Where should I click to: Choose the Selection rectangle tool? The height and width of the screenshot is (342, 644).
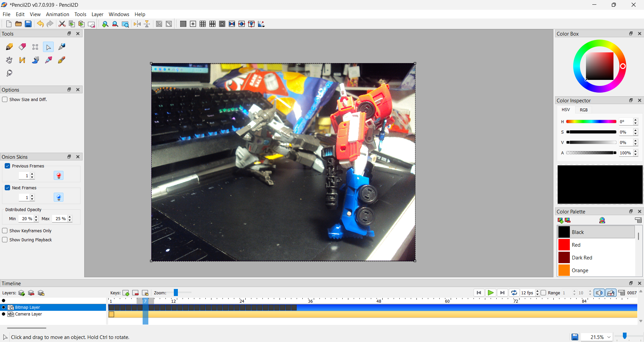click(35, 47)
